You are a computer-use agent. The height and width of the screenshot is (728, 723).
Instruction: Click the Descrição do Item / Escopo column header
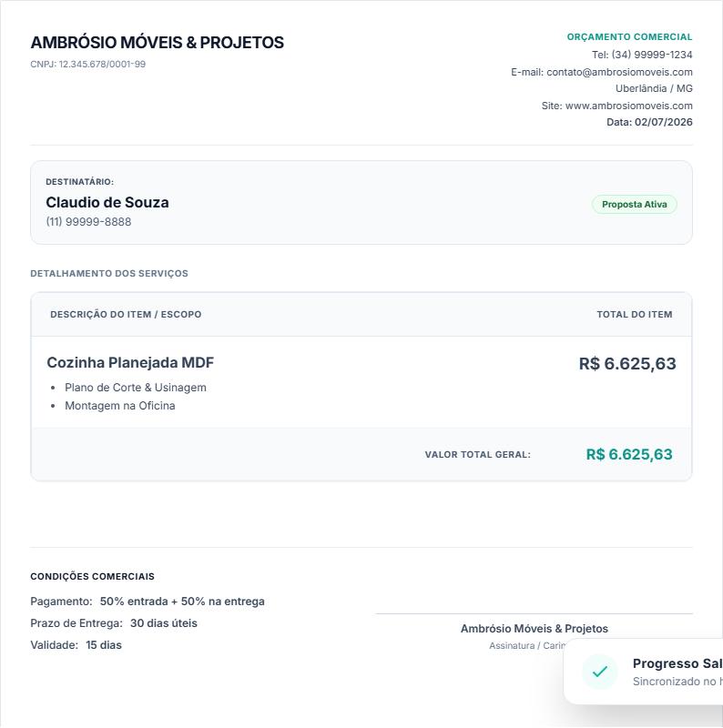[126, 314]
